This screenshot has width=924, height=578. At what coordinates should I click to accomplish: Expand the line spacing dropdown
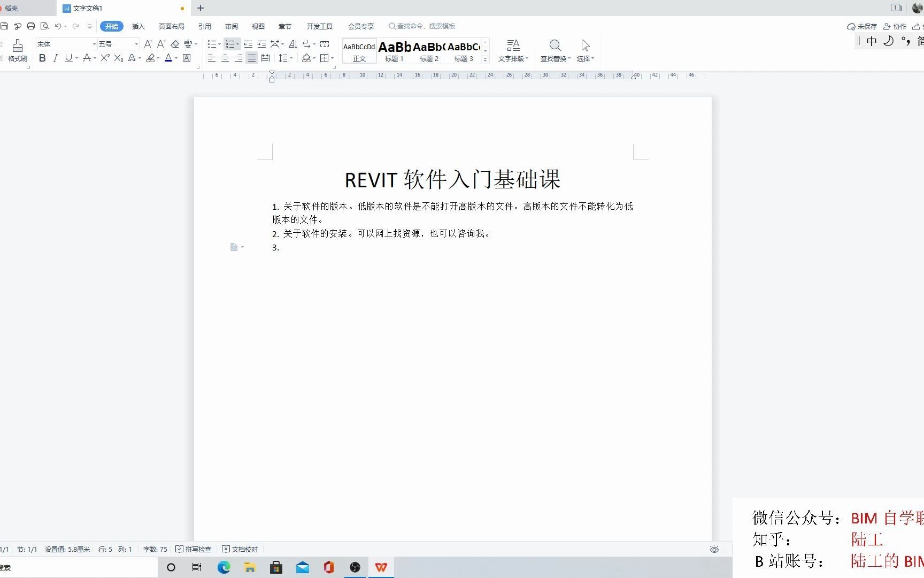[291, 58]
